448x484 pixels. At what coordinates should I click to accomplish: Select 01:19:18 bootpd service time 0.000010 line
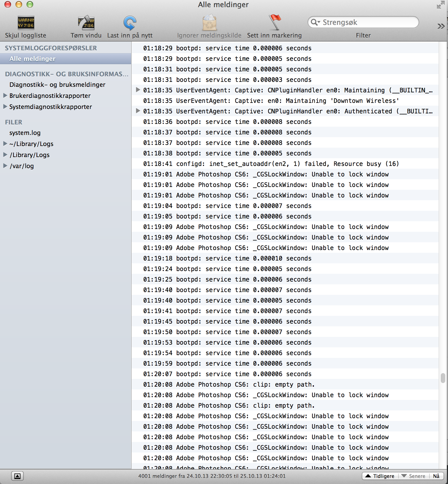(285, 258)
